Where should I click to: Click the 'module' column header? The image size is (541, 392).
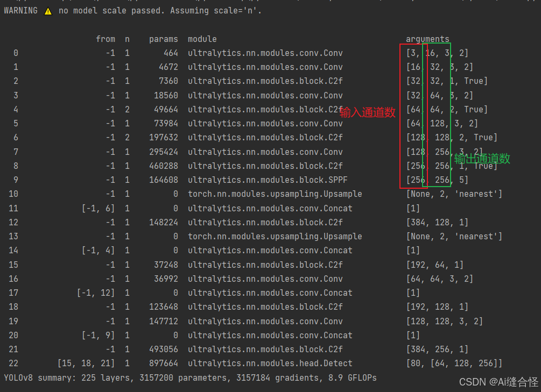tap(202, 39)
